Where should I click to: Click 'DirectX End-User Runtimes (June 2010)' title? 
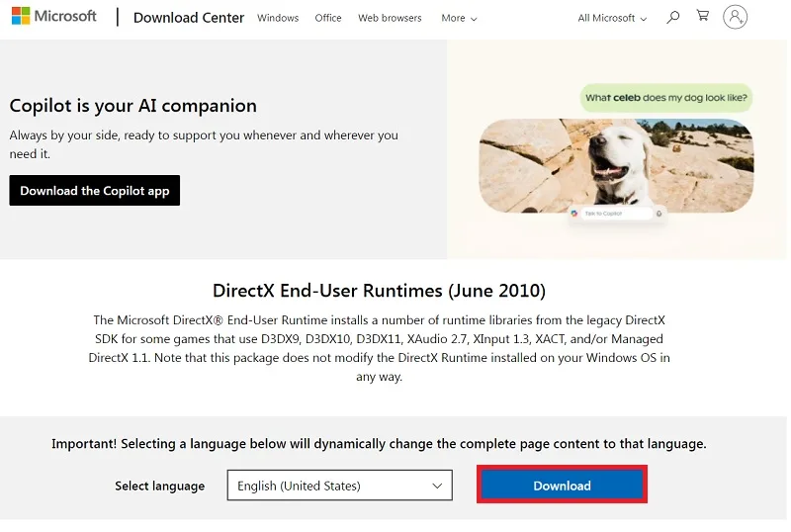click(379, 291)
